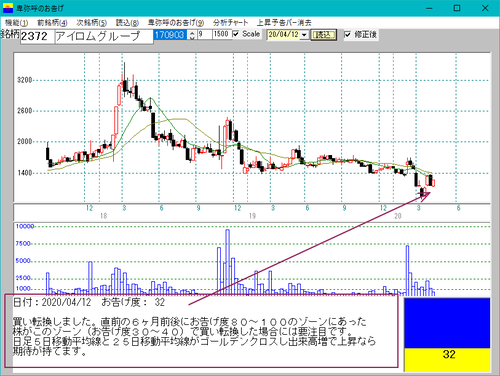
Task: Close the 卑弥呼のお告げ window
Action: click(x=485, y=8)
